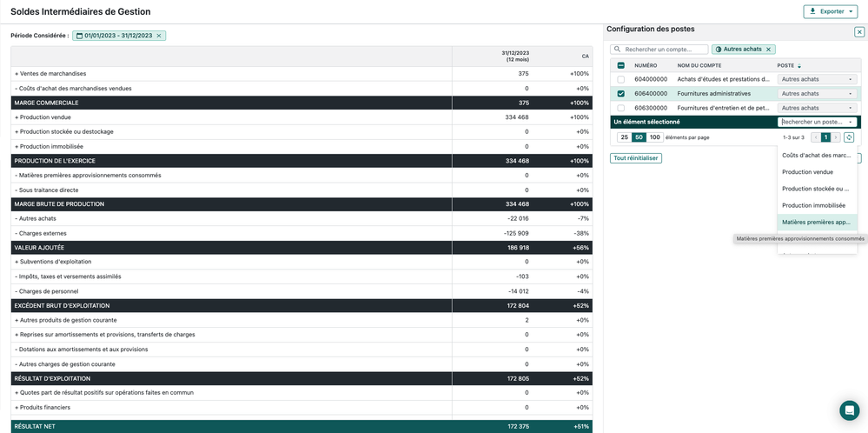This screenshot has height=433, width=868.
Task: Clear the selected date range period
Action: pyautogui.click(x=159, y=36)
